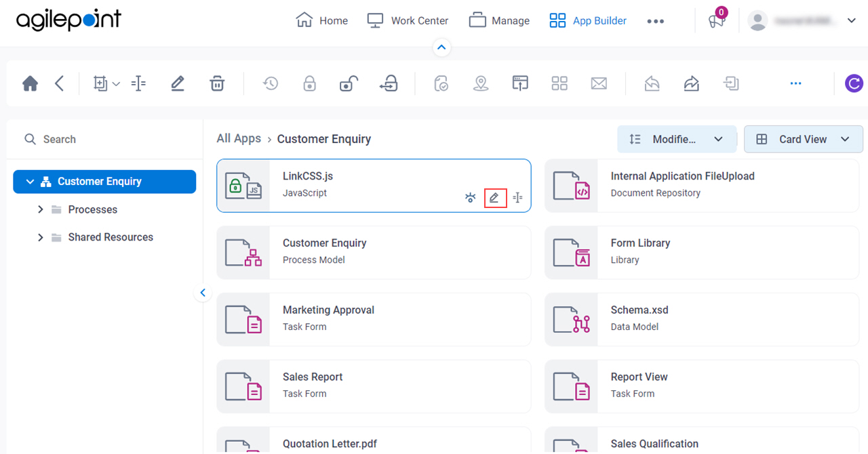This screenshot has height=454, width=868.
Task: Collapse the top navigation with up chevron
Action: pos(441,47)
